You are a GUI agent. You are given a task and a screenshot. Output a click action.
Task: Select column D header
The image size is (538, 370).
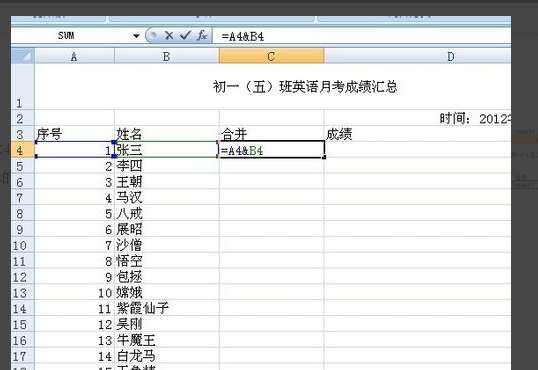click(x=417, y=57)
